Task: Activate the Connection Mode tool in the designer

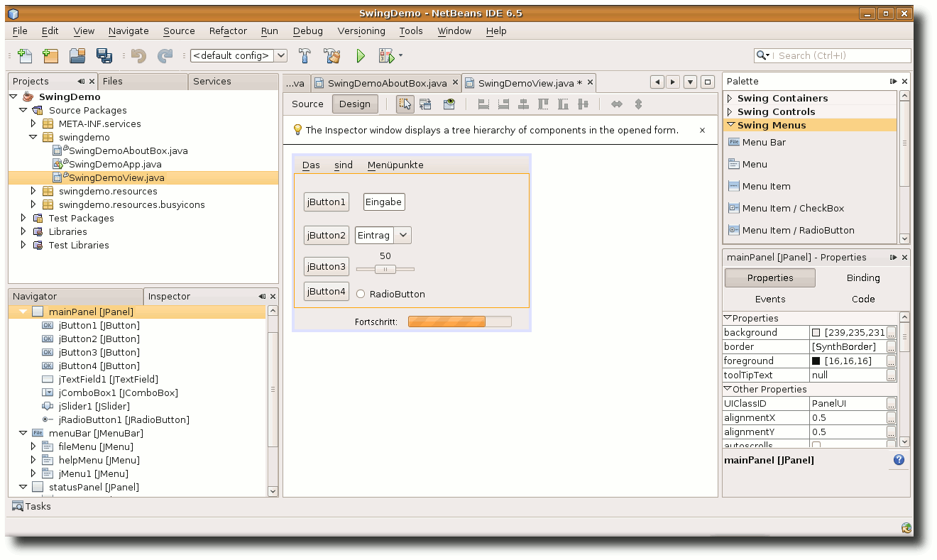Action: tap(426, 104)
